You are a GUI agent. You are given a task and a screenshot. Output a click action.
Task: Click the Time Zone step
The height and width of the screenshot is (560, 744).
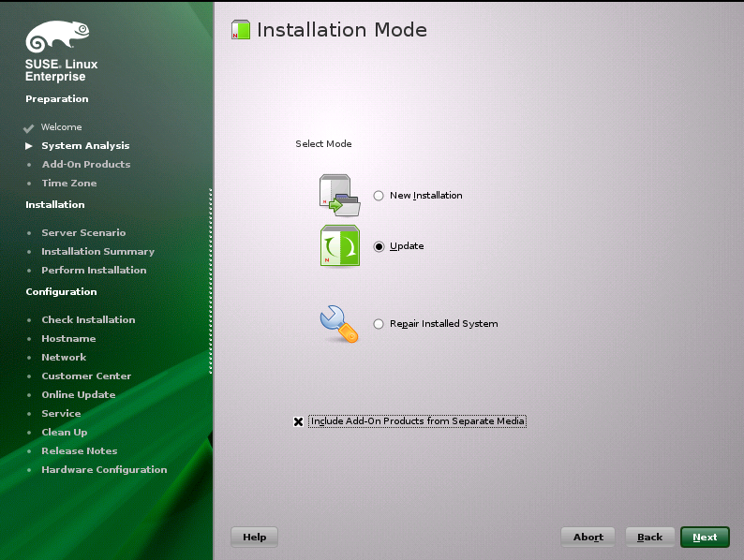68,183
